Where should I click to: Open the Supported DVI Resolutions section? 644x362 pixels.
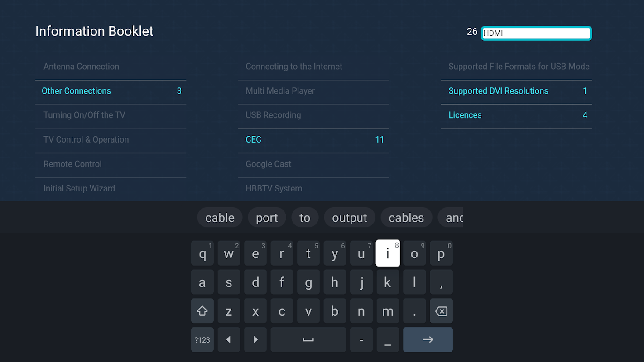tap(516, 91)
